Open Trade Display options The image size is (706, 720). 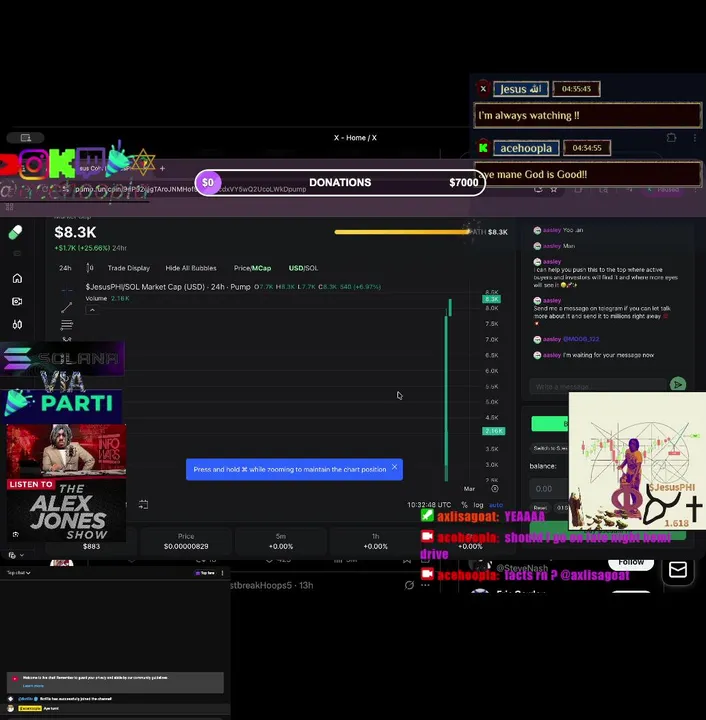pos(129,268)
